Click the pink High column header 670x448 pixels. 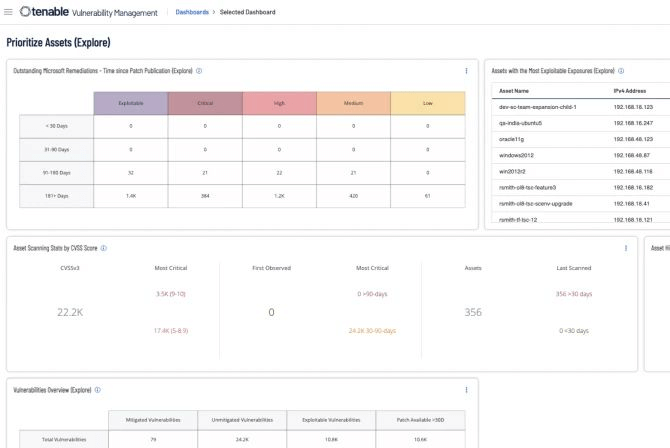click(x=279, y=103)
